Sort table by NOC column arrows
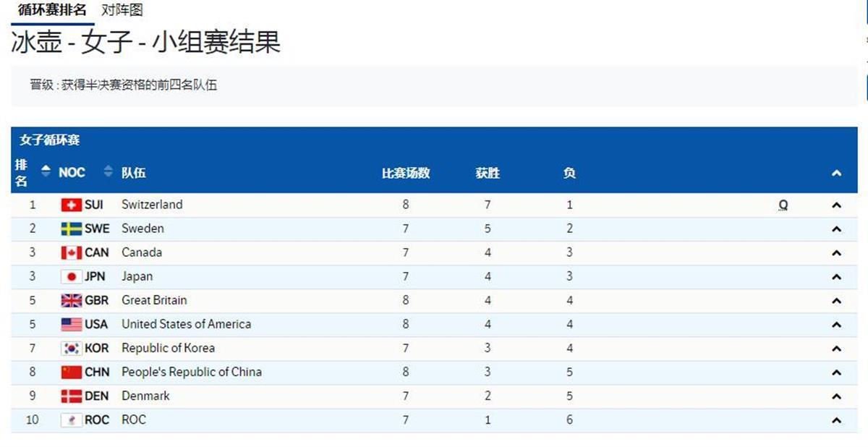868x447 pixels. (109, 171)
